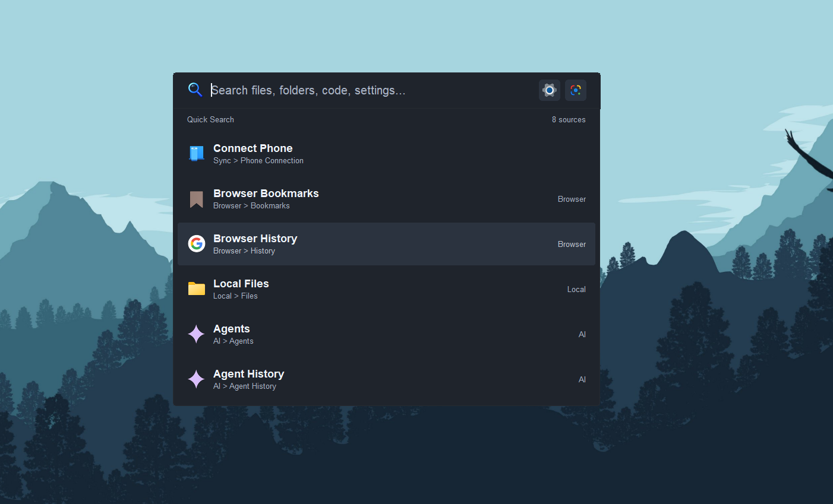
Task: Open the Agent History title
Action: pyautogui.click(x=249, y=374)
